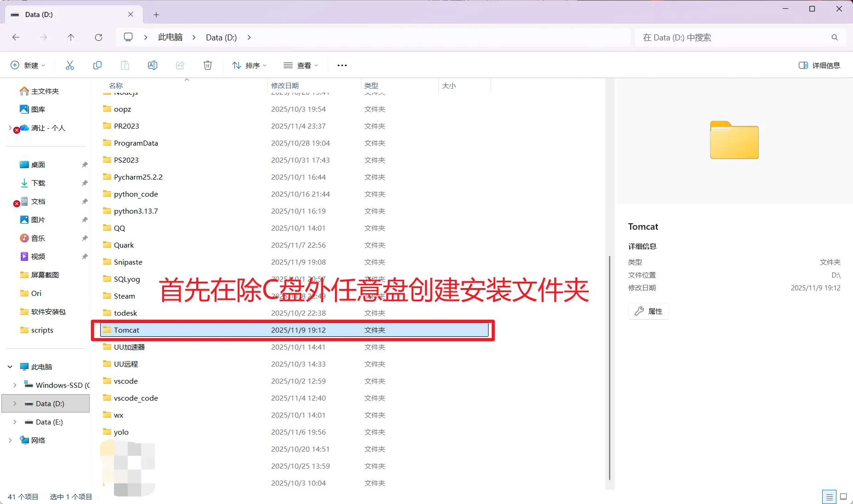The width and height of the screenshot is (853, 504).
Task: Click the Delete trash icon
Action: [208, 65]
